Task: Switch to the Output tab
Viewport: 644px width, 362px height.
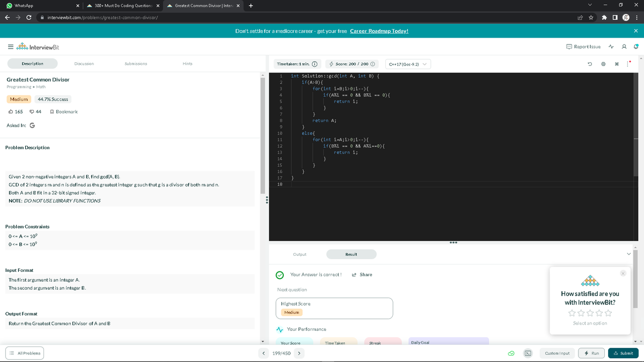Action: pyautogui.click(x=299, y=254)
